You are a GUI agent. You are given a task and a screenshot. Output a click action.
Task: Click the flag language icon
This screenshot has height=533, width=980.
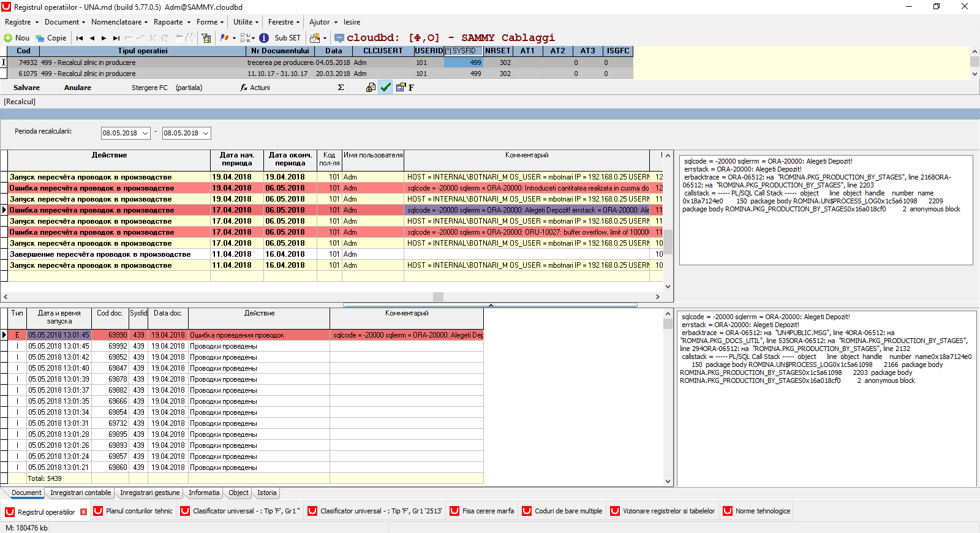point(224,38)
